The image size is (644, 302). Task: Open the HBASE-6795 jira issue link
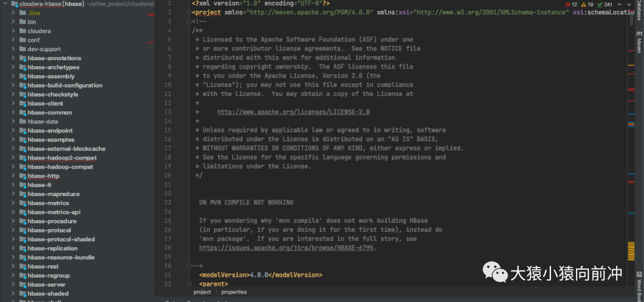click(x=287, y=248)
